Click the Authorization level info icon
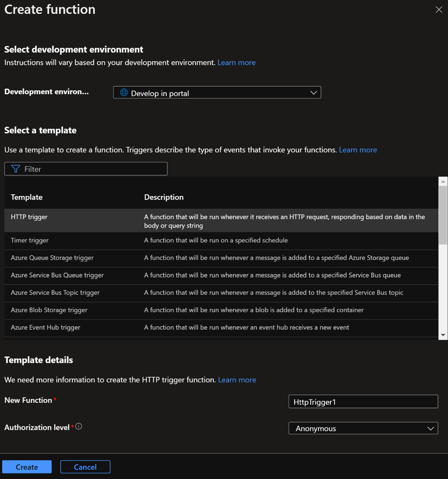 click(79, 426)
